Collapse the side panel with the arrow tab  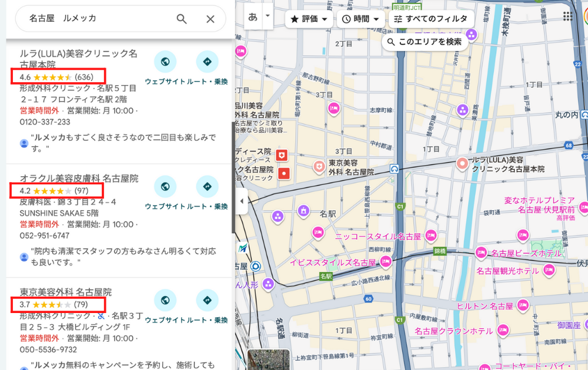click(242, 201)
